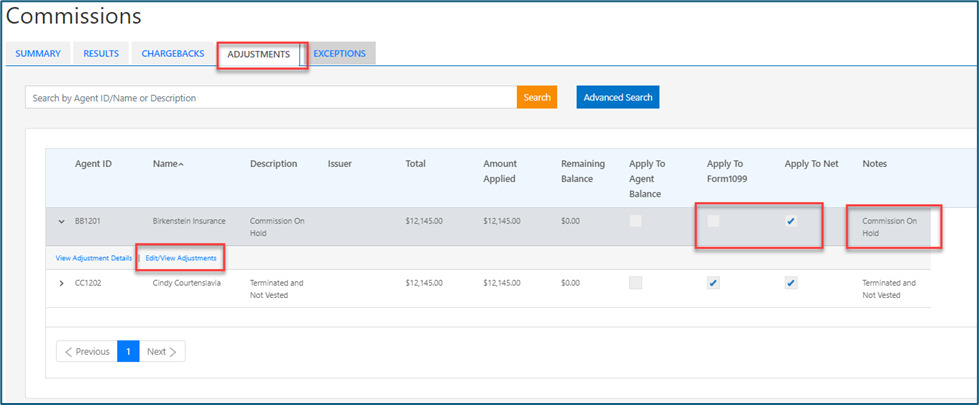Check Apply To Agent Balance for BB1201
The width and height of the screenshot is (979, 405).
tap(635, 221)
